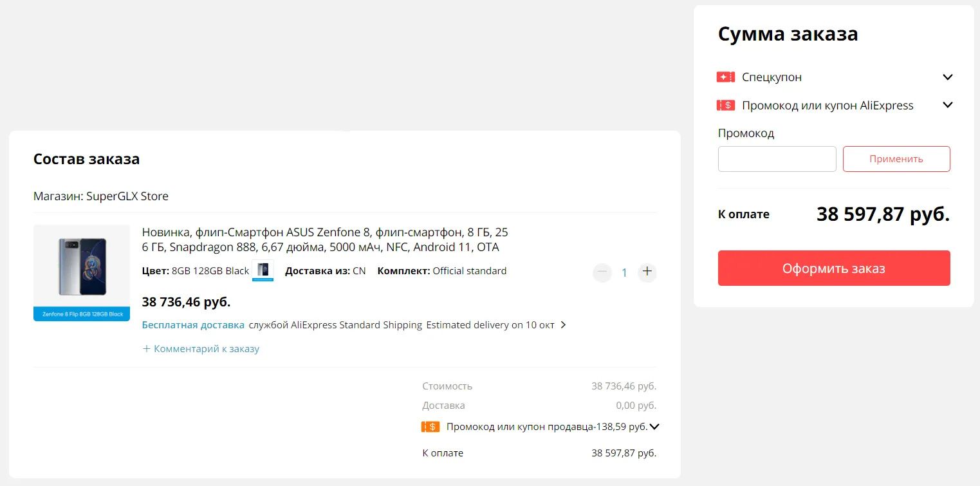Decrease item quantity with minus button
980x486 pixels.
point(602,272)
